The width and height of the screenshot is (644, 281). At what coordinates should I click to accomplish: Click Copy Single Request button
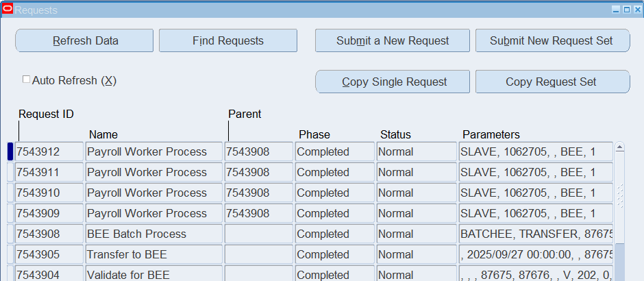click(394, 82)
